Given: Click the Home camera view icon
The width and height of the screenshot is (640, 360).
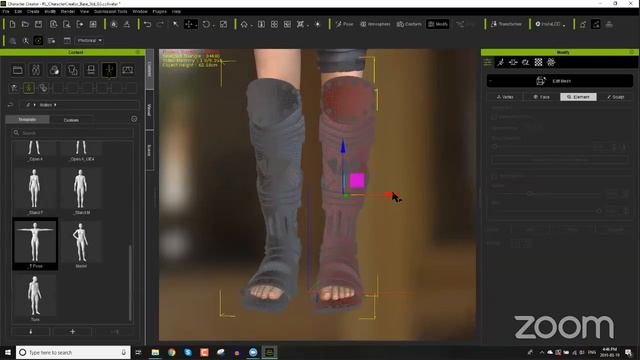Looking at the screenshot, I should pos(244,24).
